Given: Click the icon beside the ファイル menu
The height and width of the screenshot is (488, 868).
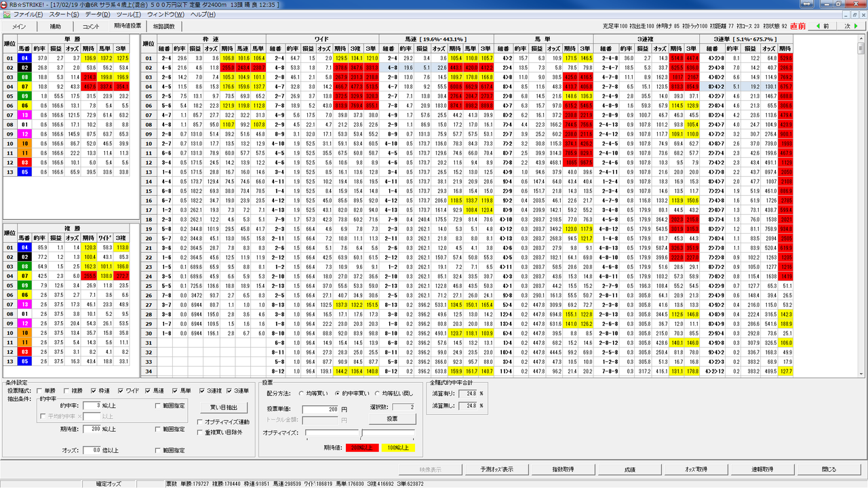Looking at the screenshot, I should [6, 14].
